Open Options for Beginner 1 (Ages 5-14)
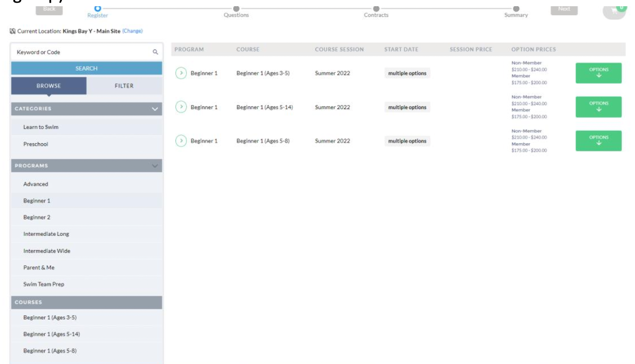This screenshot has width=635, height=364. [598, 107]
